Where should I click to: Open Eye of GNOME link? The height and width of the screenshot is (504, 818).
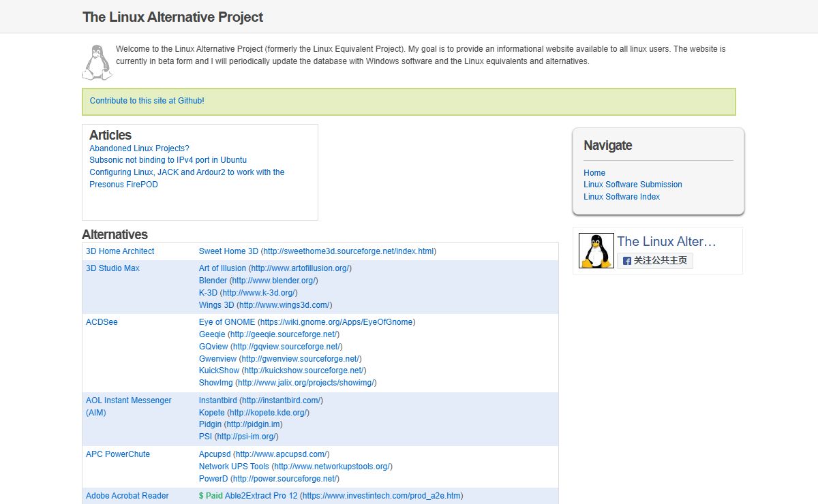click(x=227, y=322)
